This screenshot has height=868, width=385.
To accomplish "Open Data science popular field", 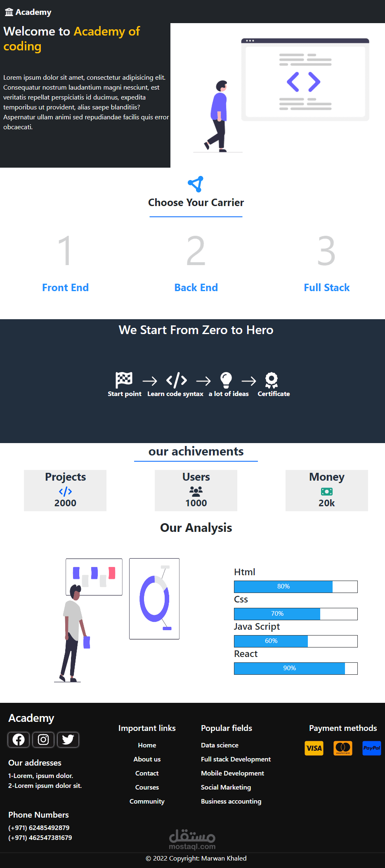I will click(220, 745).
